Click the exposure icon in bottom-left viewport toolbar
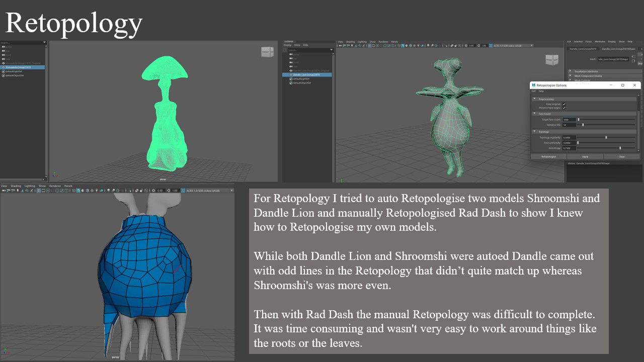 tap(154, 191)
